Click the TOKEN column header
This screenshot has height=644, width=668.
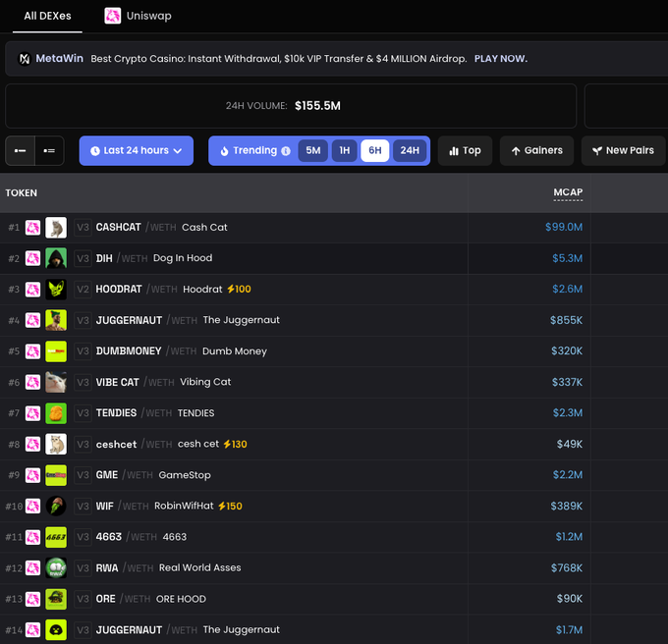(22, 193)
